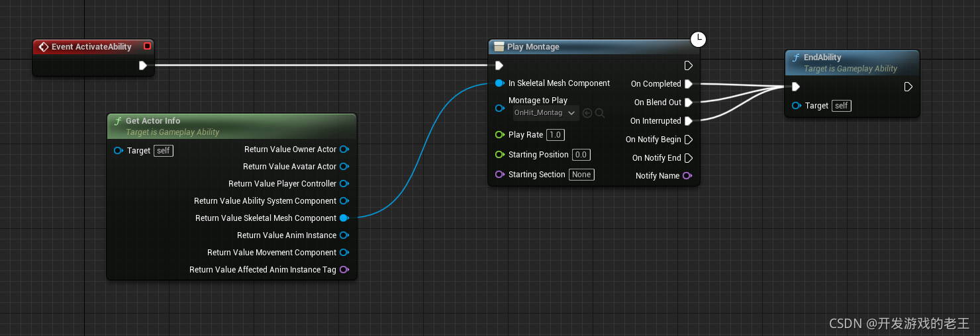980x336 pixels.
Task: Click the Get Actor Info Target input pin
Action: (119, 151)
